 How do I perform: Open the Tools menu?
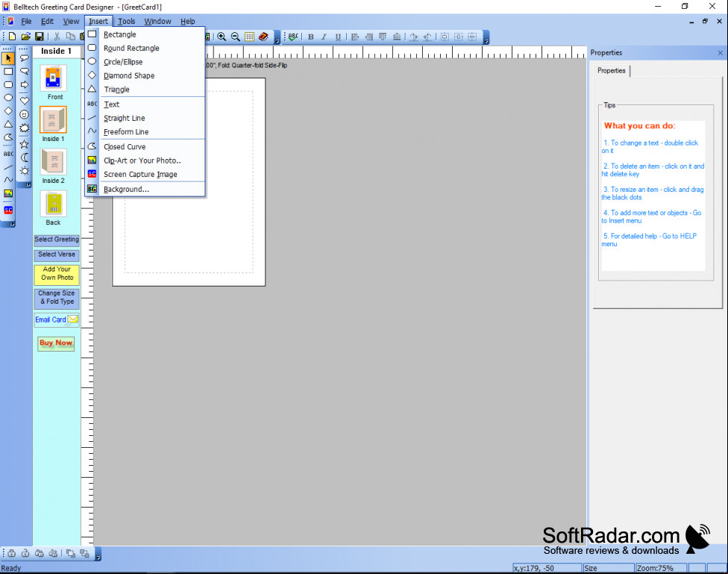[126, 22]
